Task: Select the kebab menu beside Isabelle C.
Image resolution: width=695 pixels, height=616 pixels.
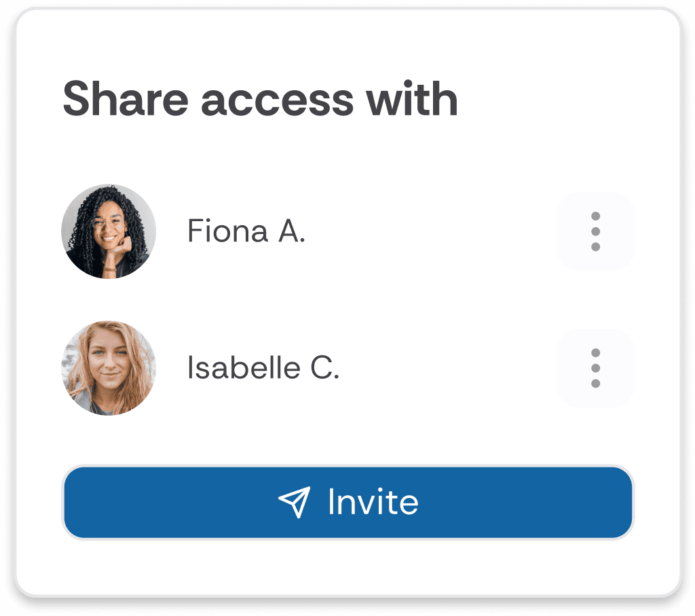Action: [595, 368]
